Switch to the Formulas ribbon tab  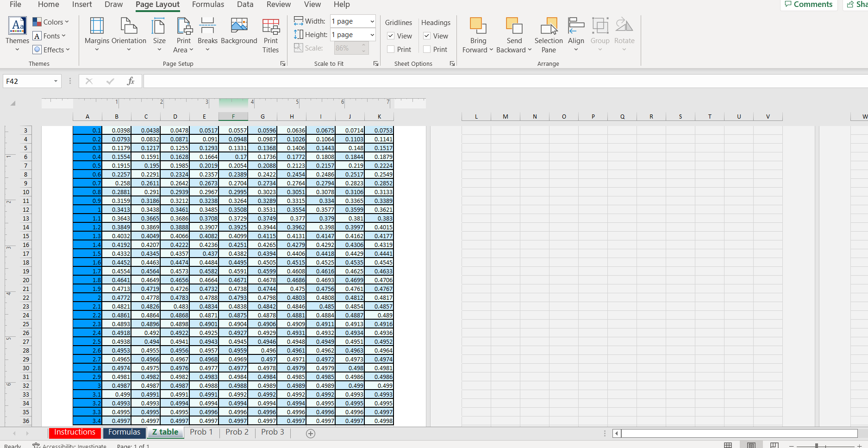click(x=208, y=5)
